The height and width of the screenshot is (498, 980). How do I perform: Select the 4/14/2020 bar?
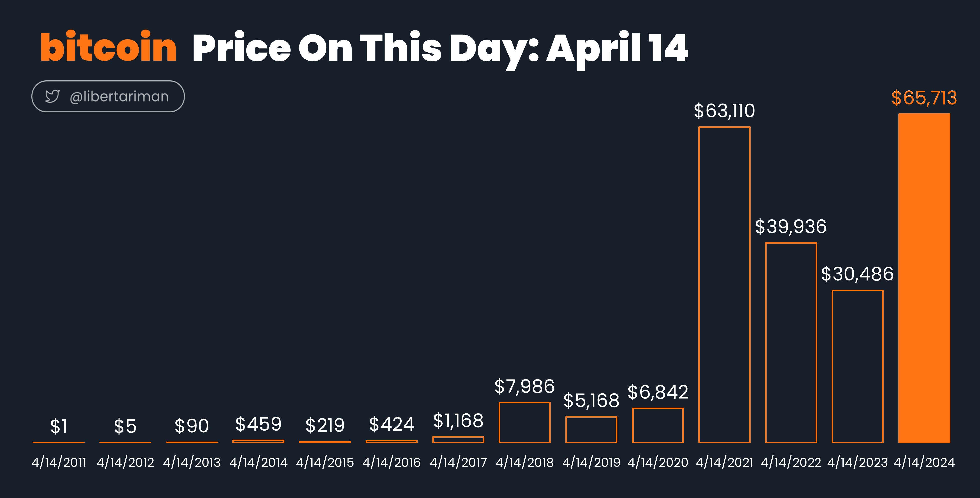point(658,425)
